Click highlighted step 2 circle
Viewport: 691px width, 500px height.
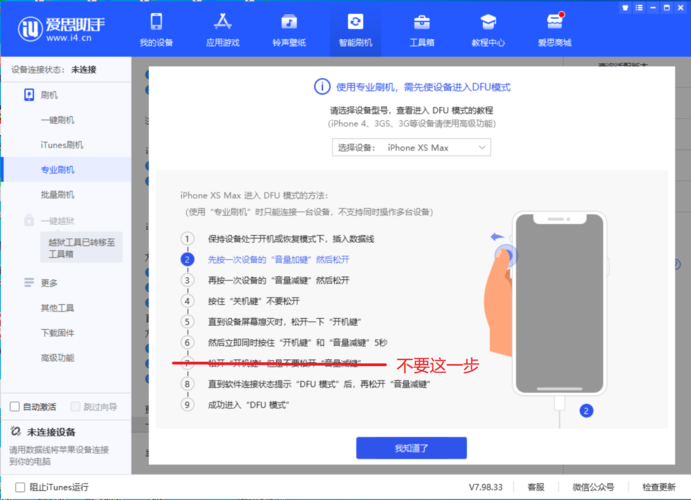point(187,259)
